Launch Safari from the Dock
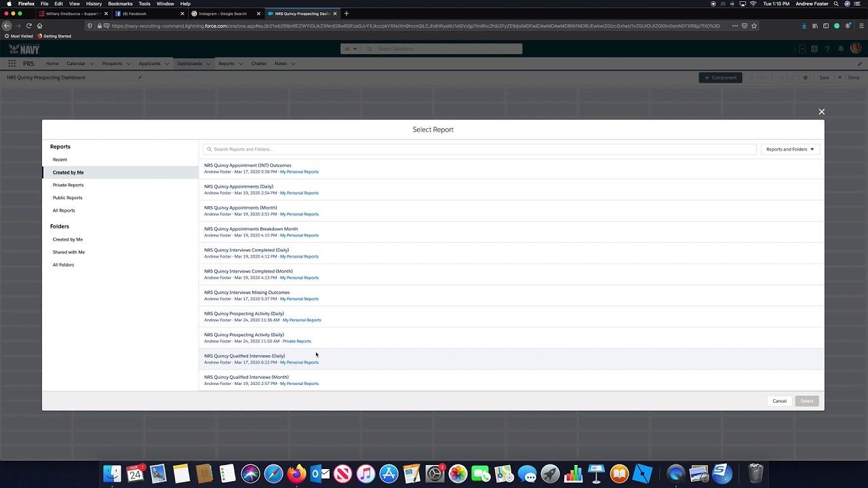Image resolution: width=868 pixels, height=488 pixels. (273, 473)
